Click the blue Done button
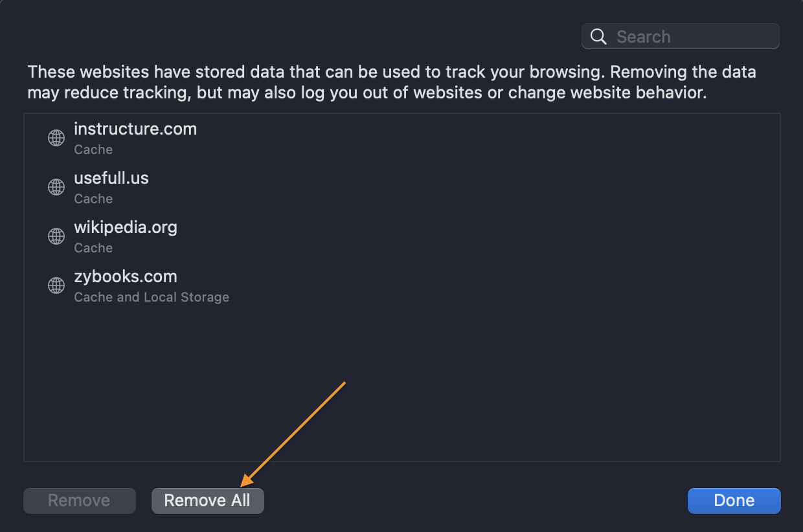 734,500
